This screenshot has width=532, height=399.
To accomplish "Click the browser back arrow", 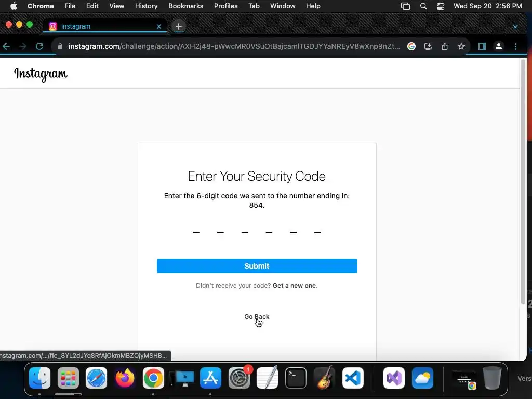I will pos(6,46).
